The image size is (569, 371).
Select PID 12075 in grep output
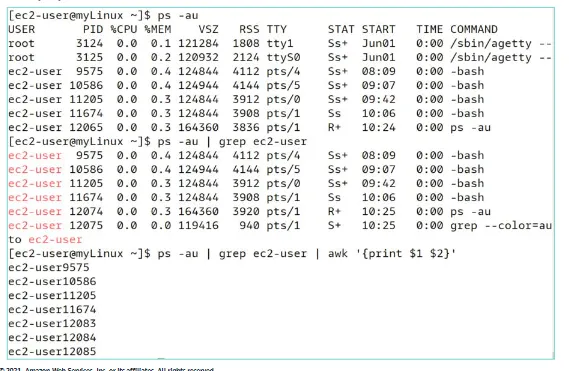coord(86,226)
